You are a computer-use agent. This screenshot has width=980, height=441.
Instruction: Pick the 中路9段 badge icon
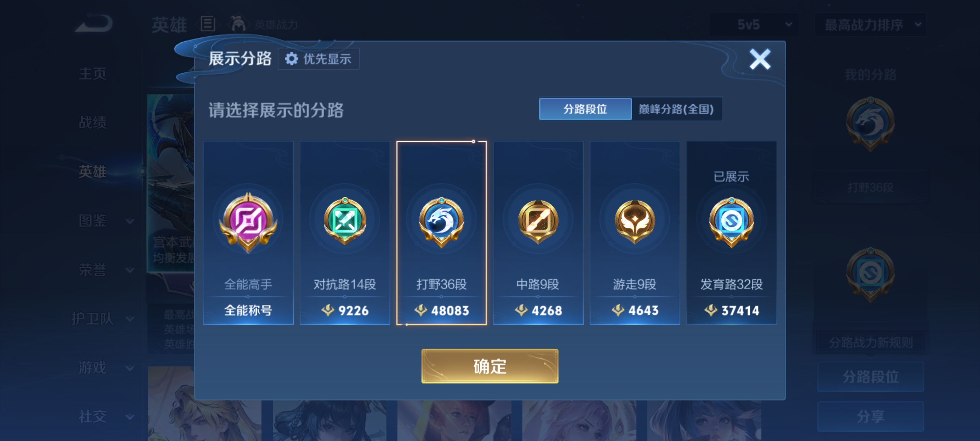click(x=538, y=222)
